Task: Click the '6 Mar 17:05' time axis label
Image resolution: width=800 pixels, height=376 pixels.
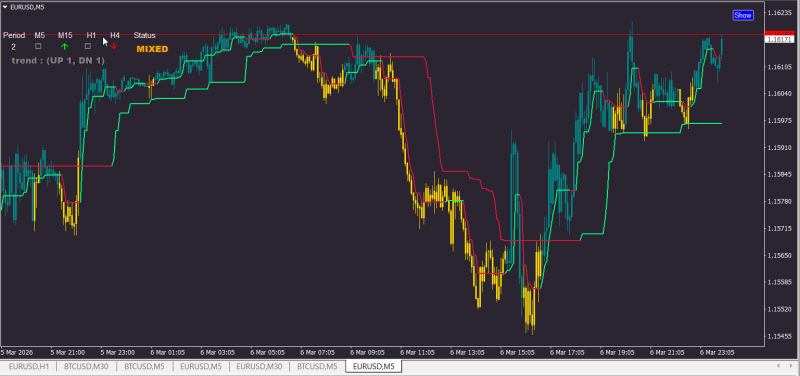Action: tap(567, 353)
